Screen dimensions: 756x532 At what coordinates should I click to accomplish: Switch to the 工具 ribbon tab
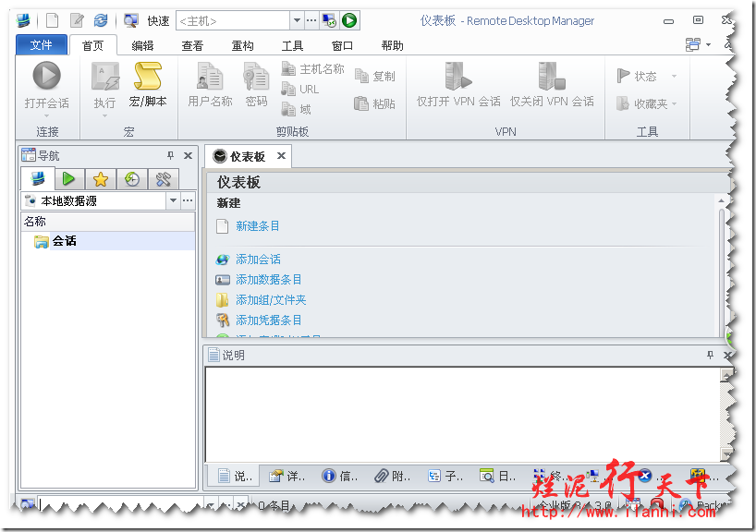tap(292, 46)
